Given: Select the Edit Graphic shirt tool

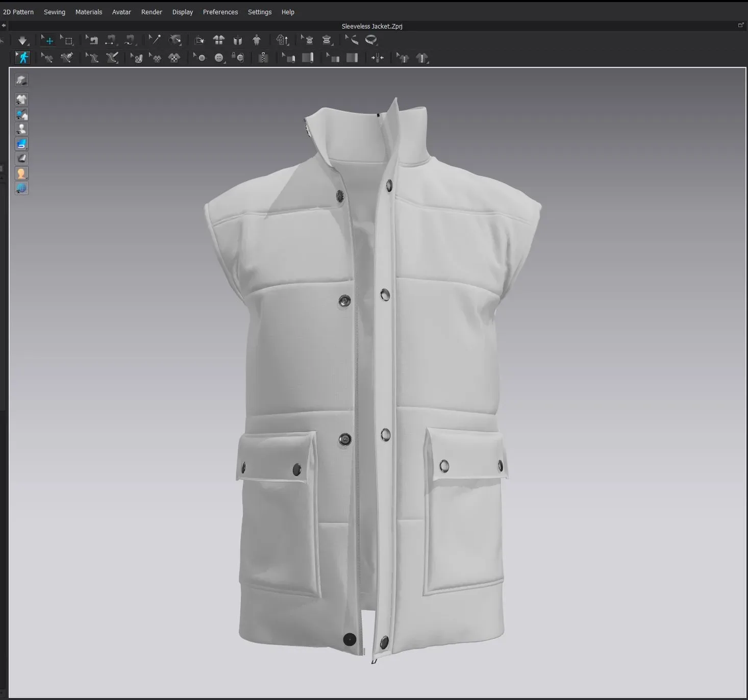Looking at the screenshot, I should (x=155, y=58).
